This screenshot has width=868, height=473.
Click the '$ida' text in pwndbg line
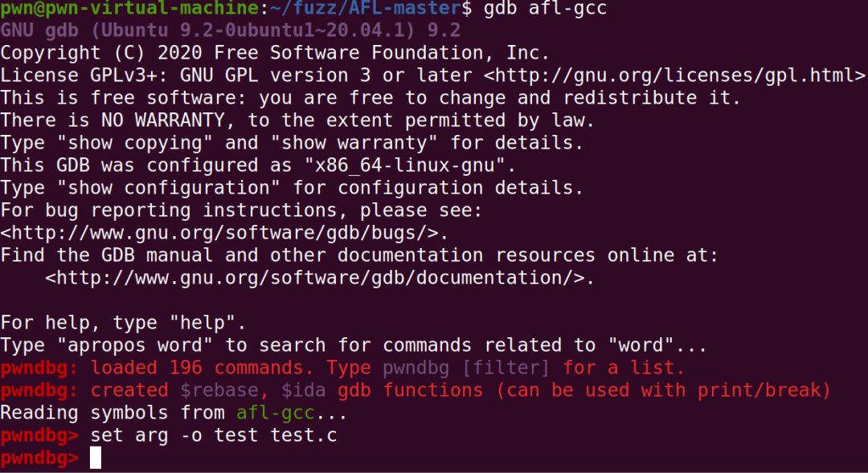pyautogui.click(x=303, y=390)
